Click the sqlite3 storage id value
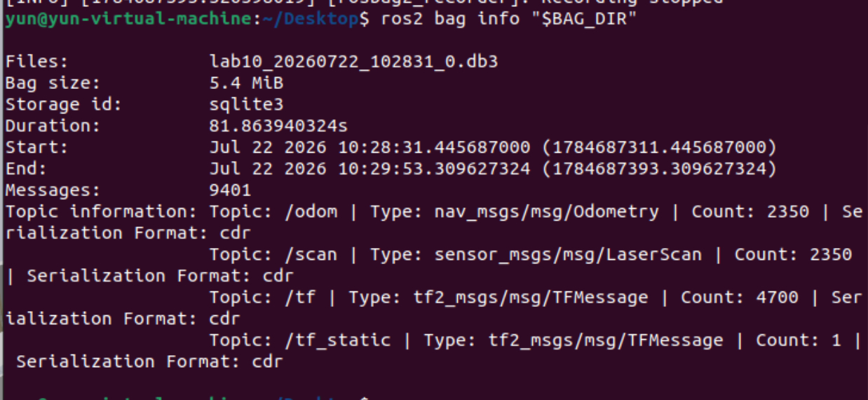 pos(246,105)
